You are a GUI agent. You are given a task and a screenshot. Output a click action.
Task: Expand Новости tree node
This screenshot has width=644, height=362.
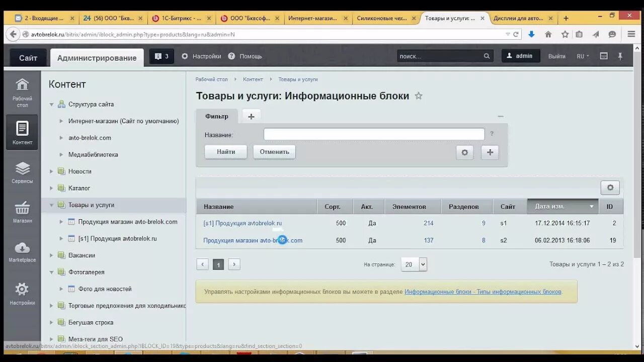[51, 171]
